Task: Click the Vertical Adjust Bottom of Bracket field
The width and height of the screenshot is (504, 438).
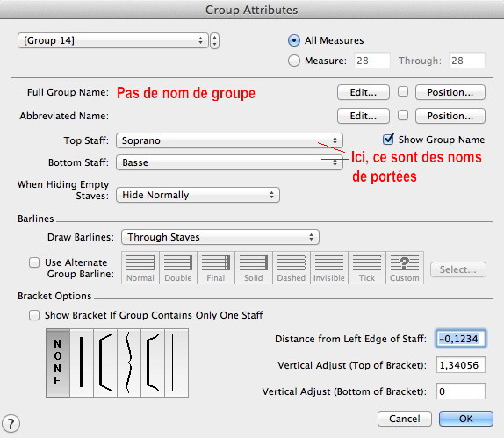Action: pyautogui.click(x=461, y=391)
